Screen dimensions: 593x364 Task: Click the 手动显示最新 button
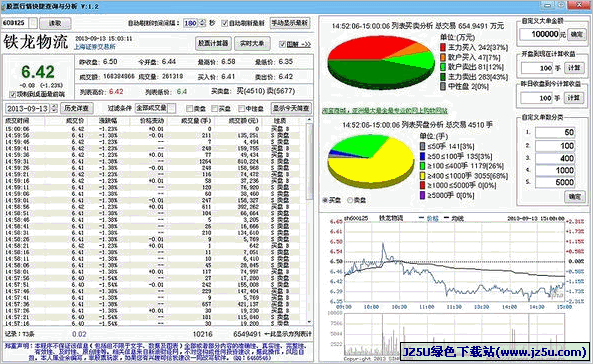click(290, 23)
